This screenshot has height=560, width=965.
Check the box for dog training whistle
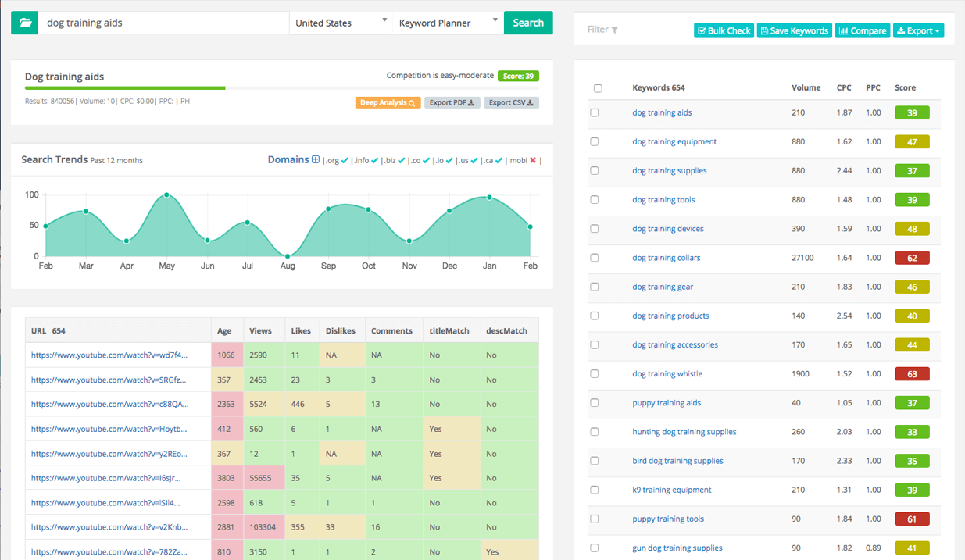595,373
